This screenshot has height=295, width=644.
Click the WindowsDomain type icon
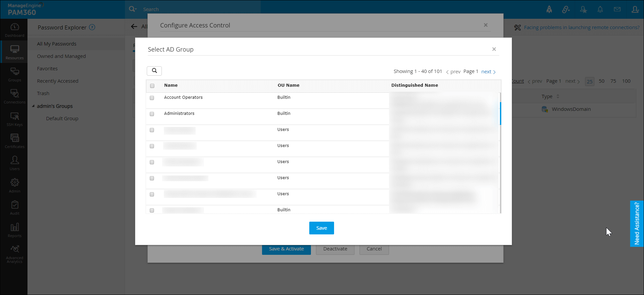(x=545, y=109)
